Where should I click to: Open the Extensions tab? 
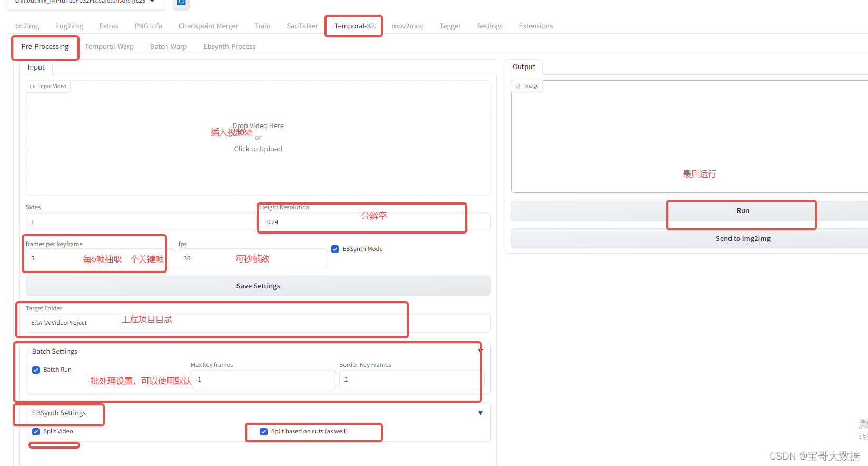(536, 26)
